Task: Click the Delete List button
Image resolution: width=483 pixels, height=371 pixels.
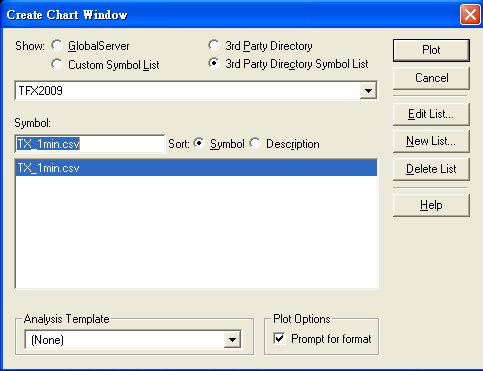Action: tap(431, 169)
